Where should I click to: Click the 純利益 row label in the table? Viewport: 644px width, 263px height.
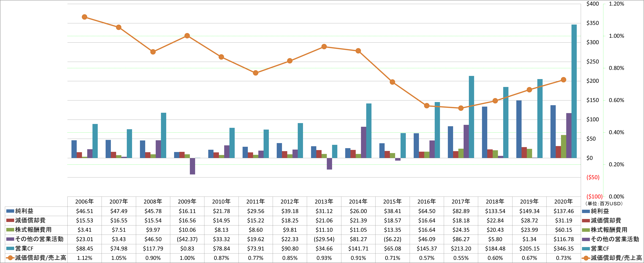point(24,211)
